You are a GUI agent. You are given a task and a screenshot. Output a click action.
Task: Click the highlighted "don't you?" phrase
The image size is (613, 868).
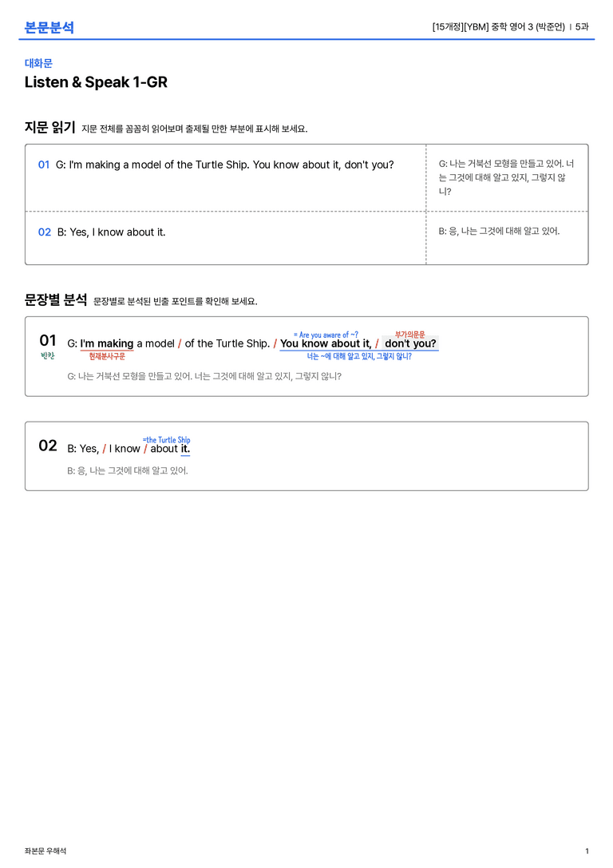tap(410, 343)
